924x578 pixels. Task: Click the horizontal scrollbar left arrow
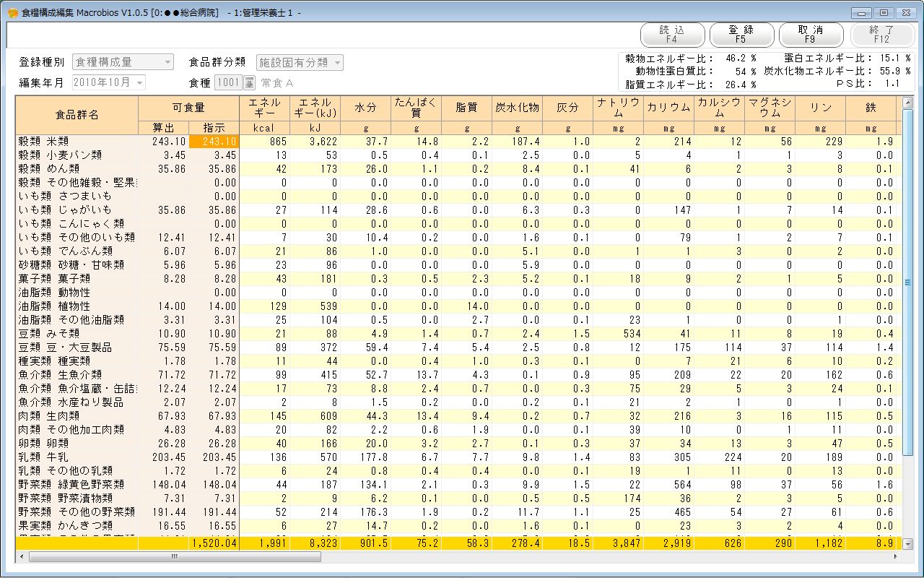(x=22, y=557)
